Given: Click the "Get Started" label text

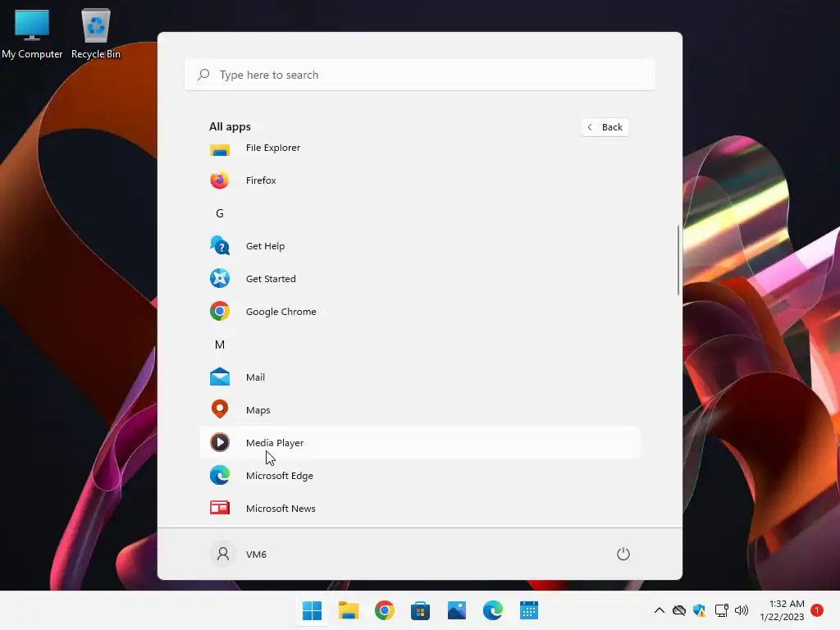Looking at the screenshot, I should pos(271,279).
